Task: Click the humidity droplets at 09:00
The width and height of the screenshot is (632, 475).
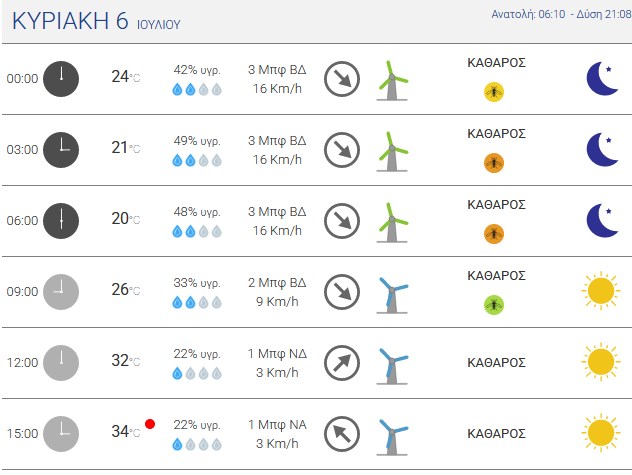Action: 197,302
